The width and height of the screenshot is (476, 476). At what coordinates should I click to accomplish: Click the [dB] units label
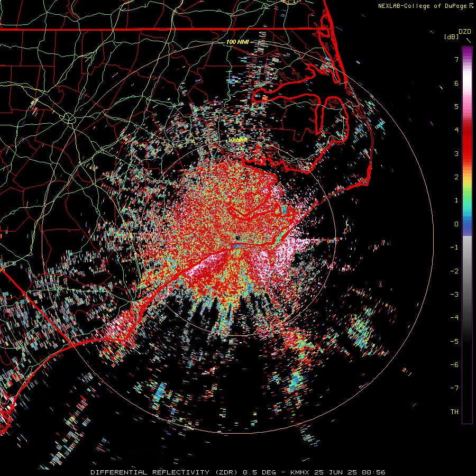(x=452, y=37)
